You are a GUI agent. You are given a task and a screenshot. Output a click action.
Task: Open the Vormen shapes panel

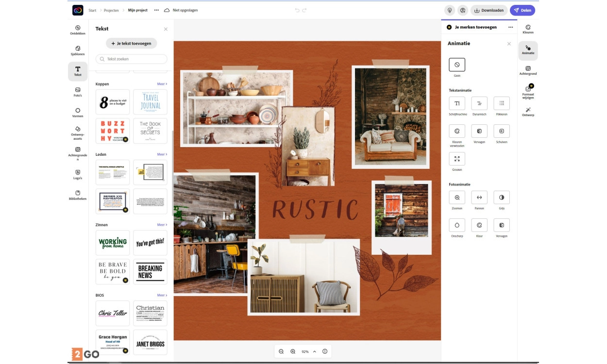coord(78,113)
